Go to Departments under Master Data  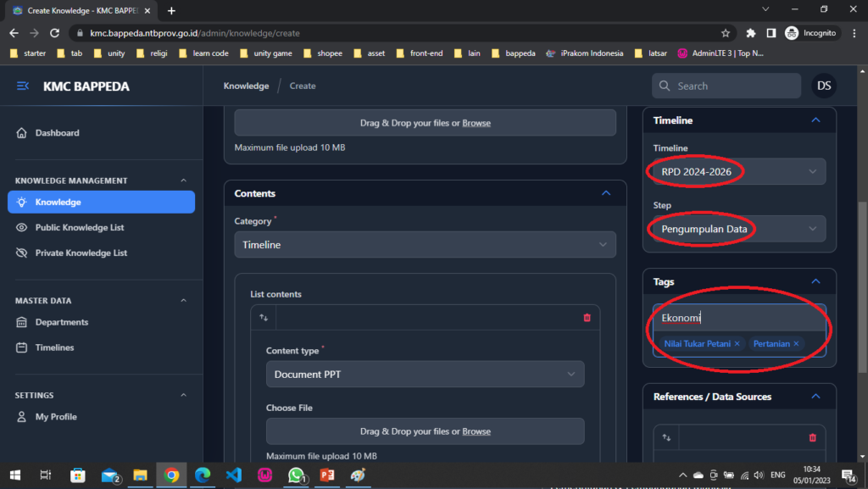(x=61, y=322)
